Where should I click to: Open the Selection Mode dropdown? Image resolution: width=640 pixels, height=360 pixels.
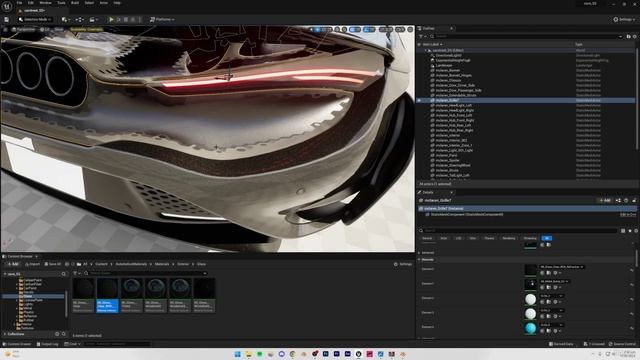35,19
